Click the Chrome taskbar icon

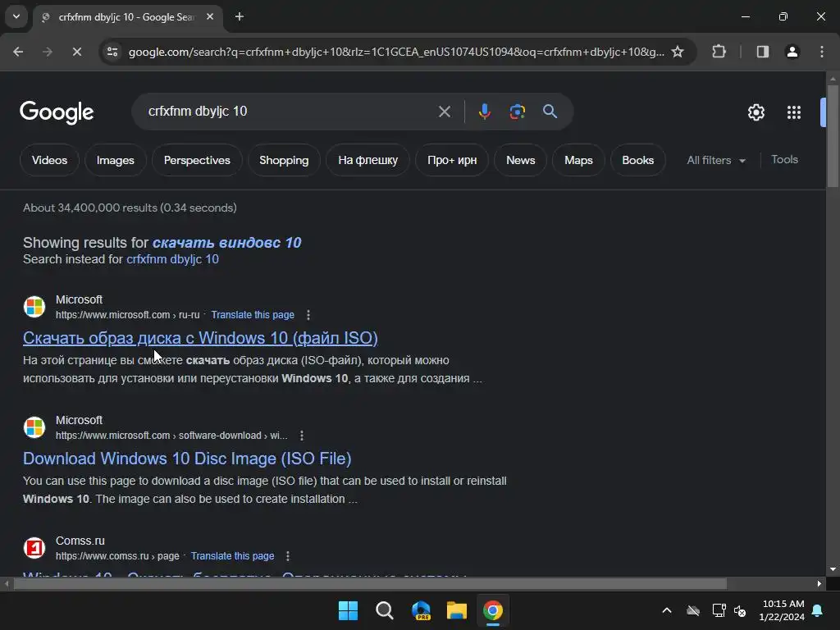pos(493,610)
